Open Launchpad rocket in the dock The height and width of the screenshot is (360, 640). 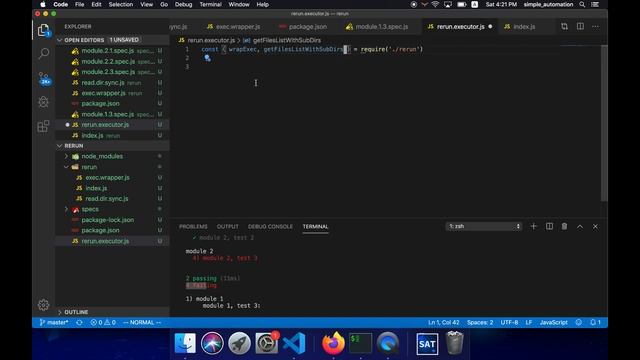coord(239,343)
